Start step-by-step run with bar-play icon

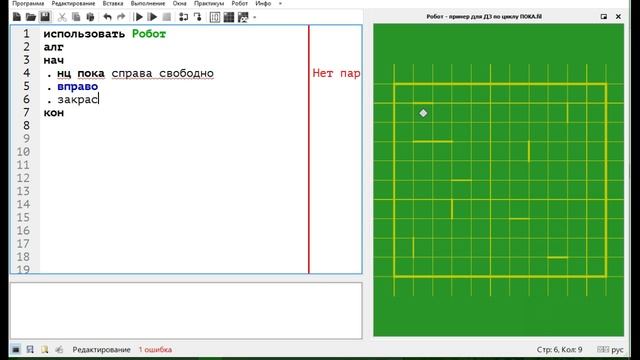(x=152, y=17)
